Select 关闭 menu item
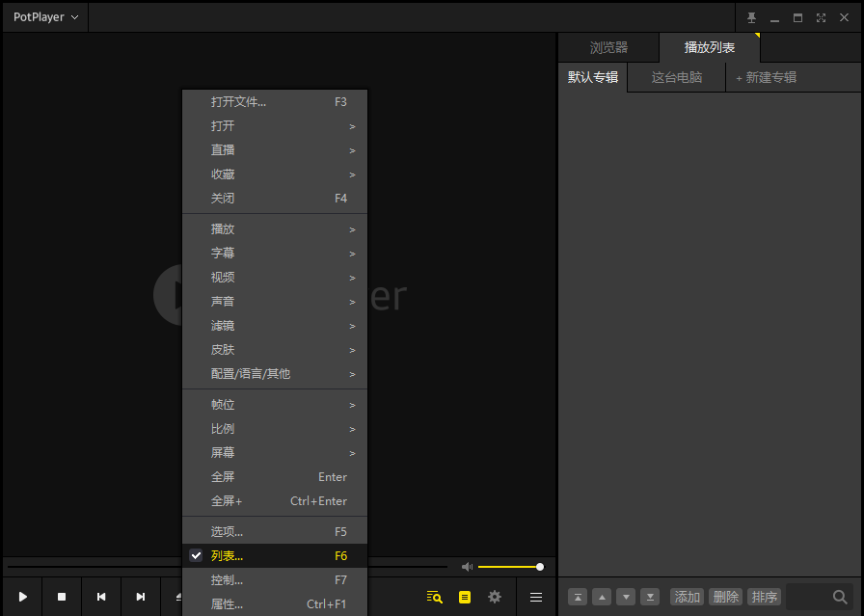Viewport: 864px width, 616px height. point(275,199)
